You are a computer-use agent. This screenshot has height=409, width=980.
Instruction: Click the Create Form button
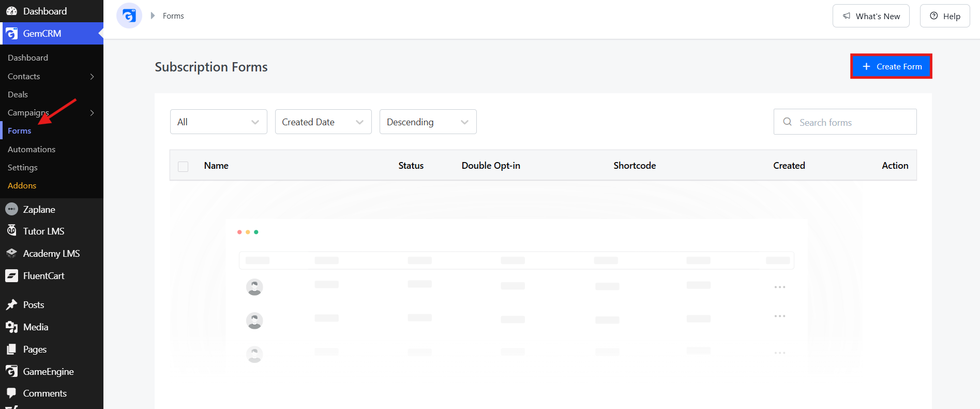click(x=891, y=66)
